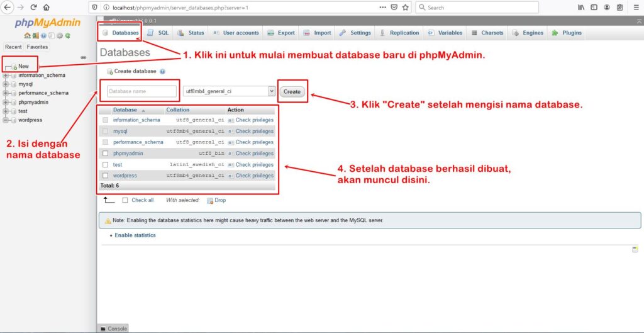Image resolution: width=644 pixels, height=333 pixels.
Task: Click the Create button
Action: [x=292, y=92]
